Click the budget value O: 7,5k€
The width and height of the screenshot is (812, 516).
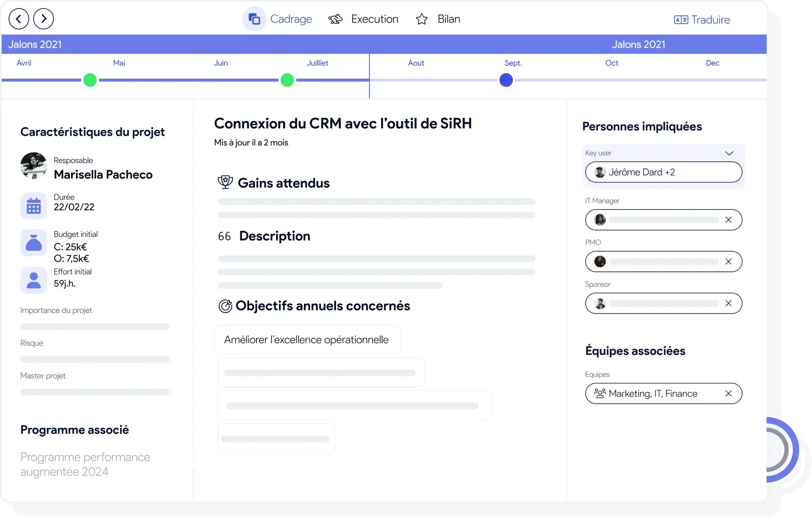pos(72,258)
